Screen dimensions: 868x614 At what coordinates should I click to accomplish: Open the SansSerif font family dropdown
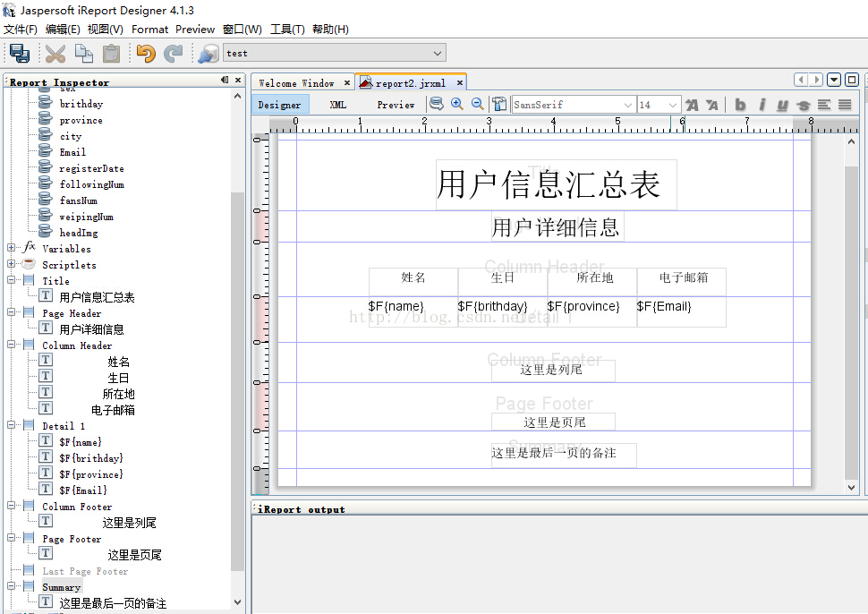(628, 105)
